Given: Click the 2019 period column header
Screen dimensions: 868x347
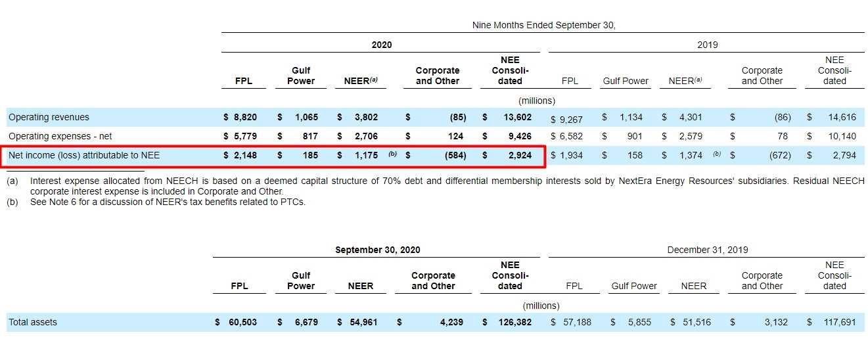Looking at the screenshot, I should [x=707, y=45].
